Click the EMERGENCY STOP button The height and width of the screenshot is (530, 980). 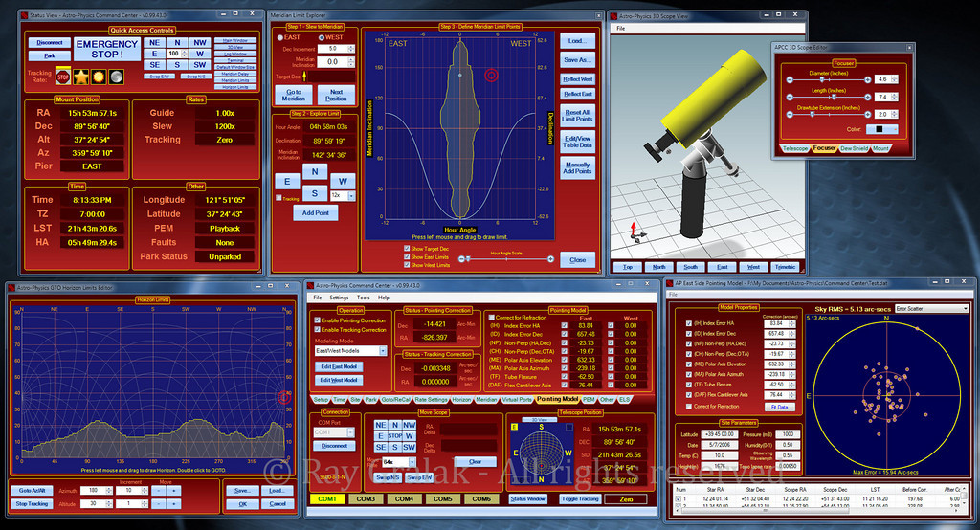107,50
